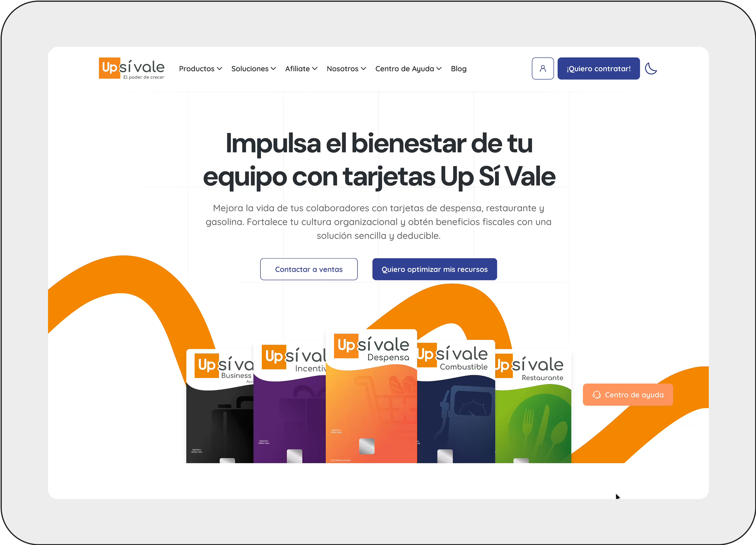This screenshot has width=756, height=545.
Task: Open the floating Centro de ayuda button
Action: (x=628, y=395)
